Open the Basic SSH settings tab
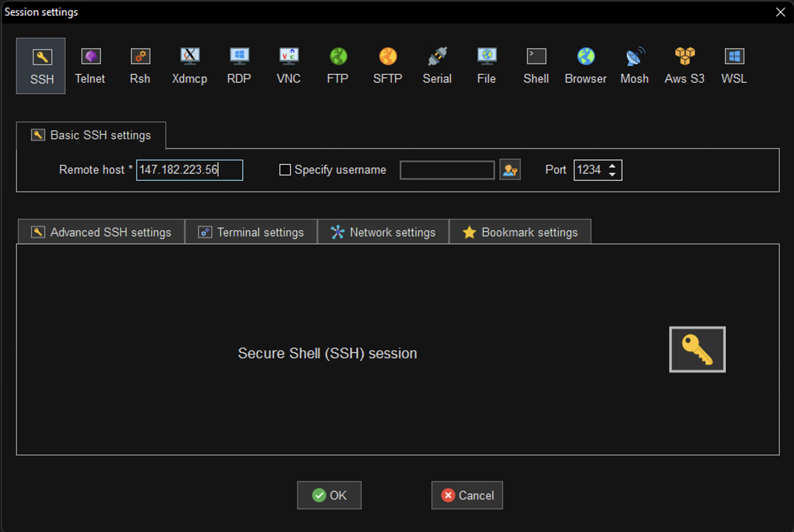The image size is (794, 532). 91,135
